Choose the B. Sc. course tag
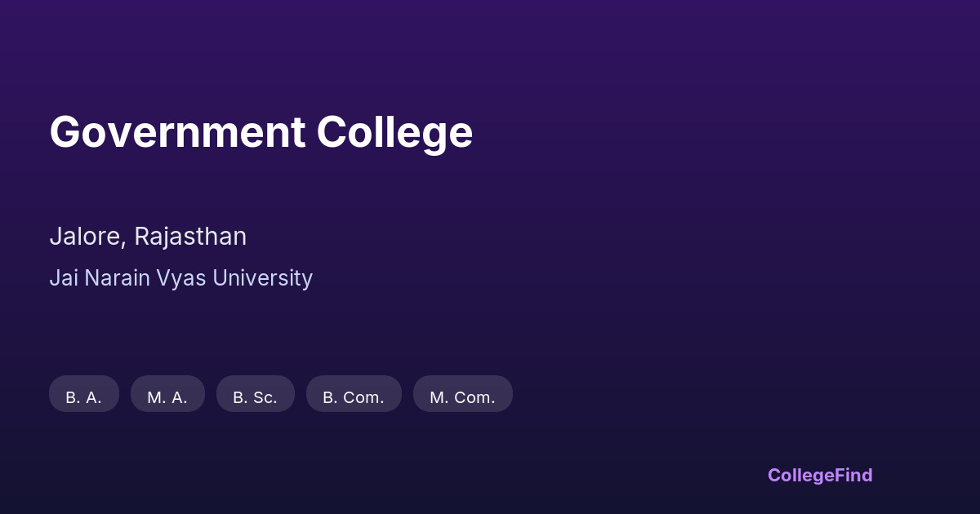This screenshot has width=980, height=514. point(255,394)
